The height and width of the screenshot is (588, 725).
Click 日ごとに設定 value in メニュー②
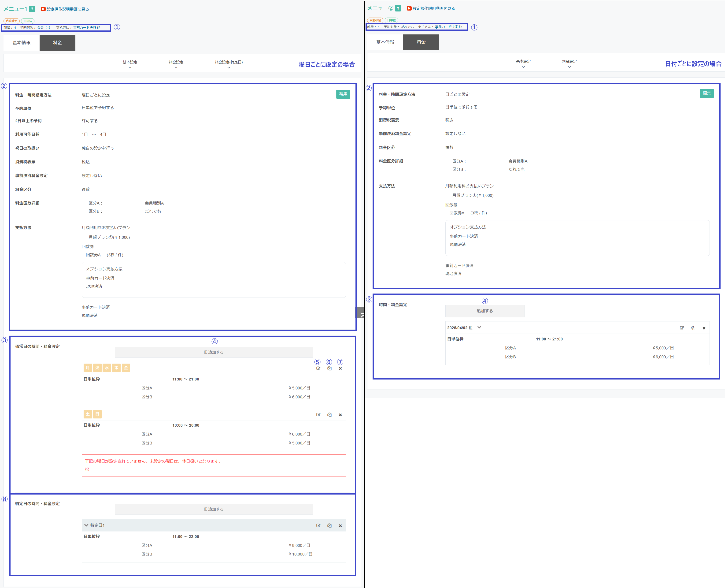[458, 94]
